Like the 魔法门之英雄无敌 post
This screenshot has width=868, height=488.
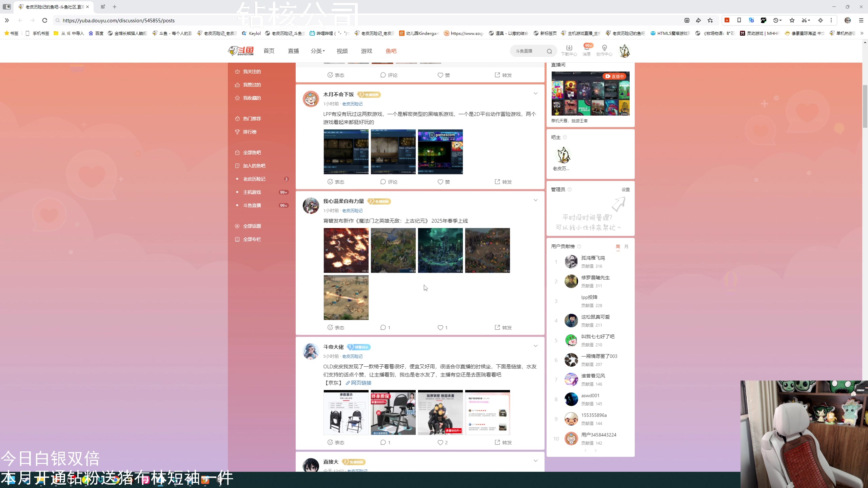(x=442, y=328)
